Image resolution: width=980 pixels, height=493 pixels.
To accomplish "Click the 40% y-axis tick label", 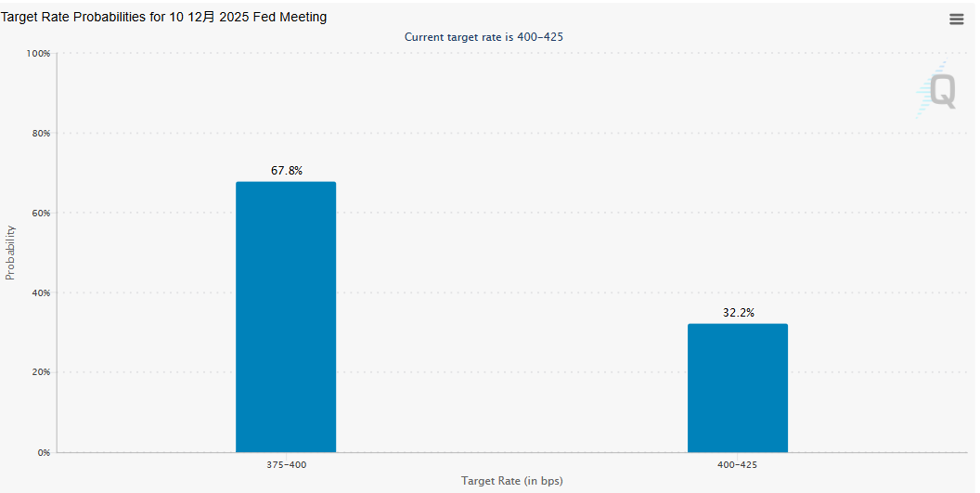I will (x=40, y=293).
